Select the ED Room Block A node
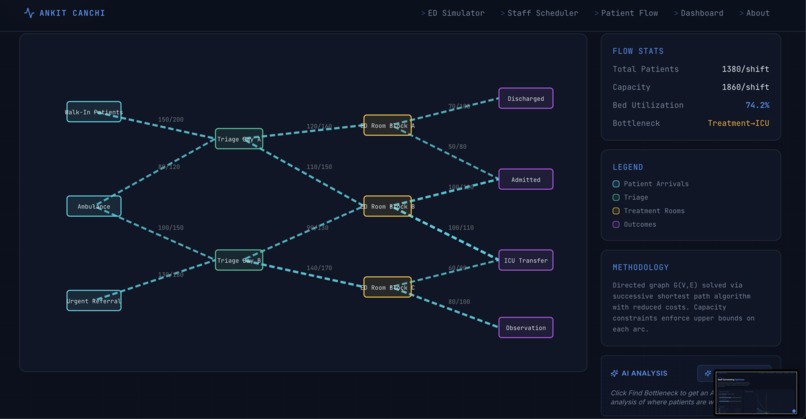This screenshot has width=806, height=419. tap(388, 125)
